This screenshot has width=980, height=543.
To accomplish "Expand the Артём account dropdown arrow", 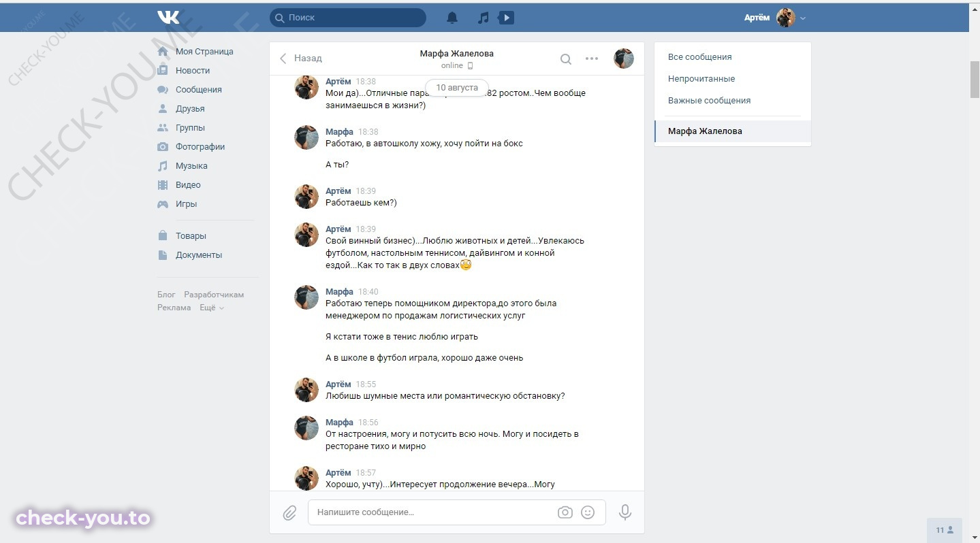I will point(803,18).
